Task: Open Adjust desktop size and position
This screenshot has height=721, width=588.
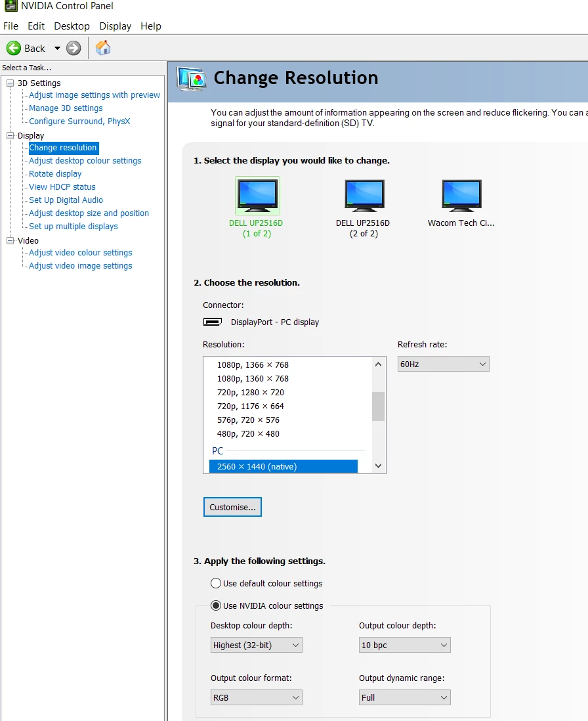Action: point(89,213)
